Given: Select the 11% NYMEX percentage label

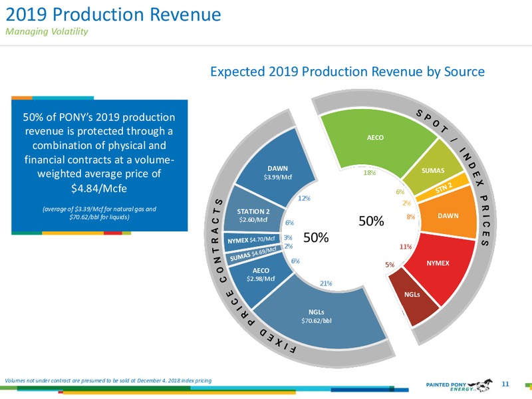Looking at the screenshot, I should [406, 247].
